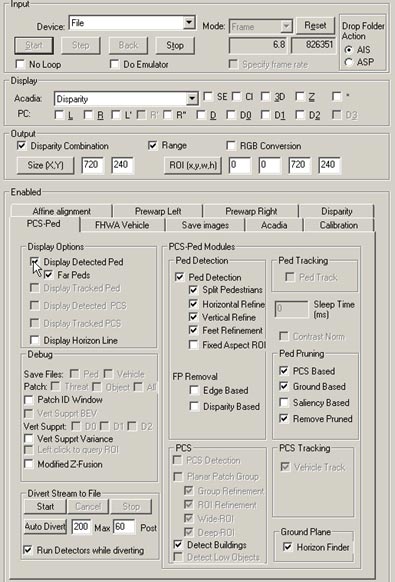Click the Start button in Input section
The image size is (395, 582).
coord(34,45)
